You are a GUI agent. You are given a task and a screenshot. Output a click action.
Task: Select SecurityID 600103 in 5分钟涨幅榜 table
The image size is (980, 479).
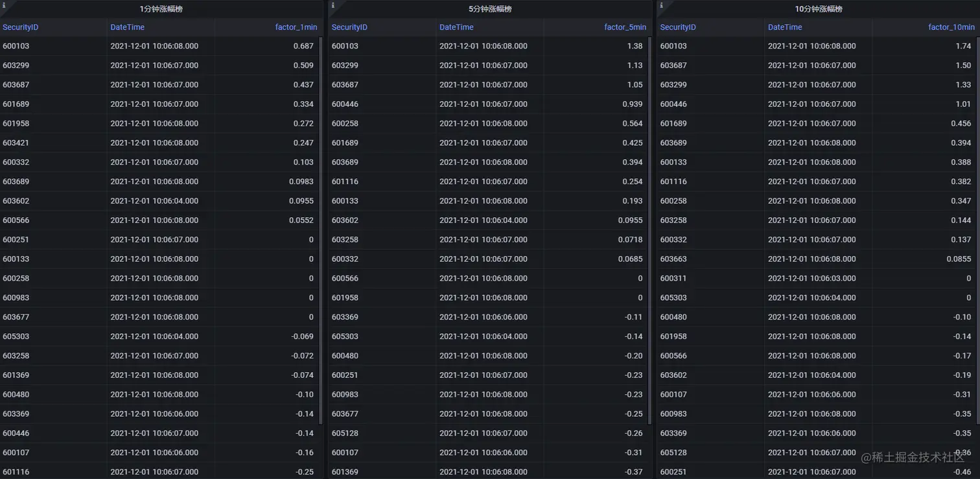[345, 46]
